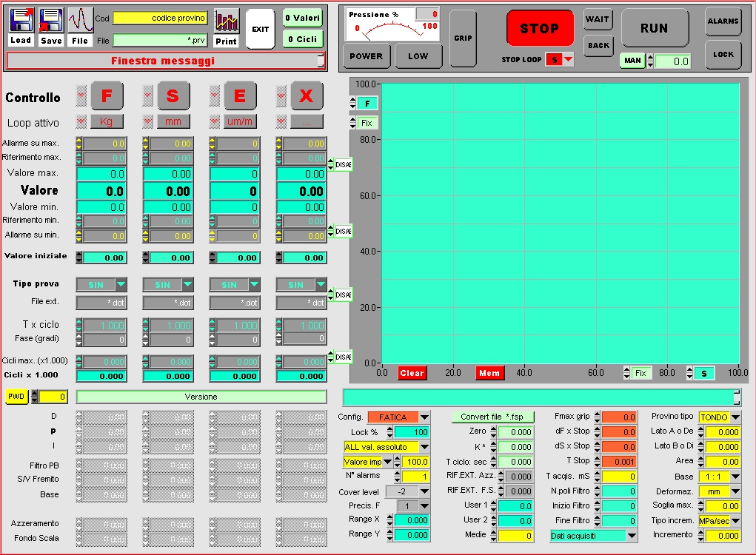This screenshot has height=555, width=756.
Task: Click the N° alarms value field
Action: point(415,477)
